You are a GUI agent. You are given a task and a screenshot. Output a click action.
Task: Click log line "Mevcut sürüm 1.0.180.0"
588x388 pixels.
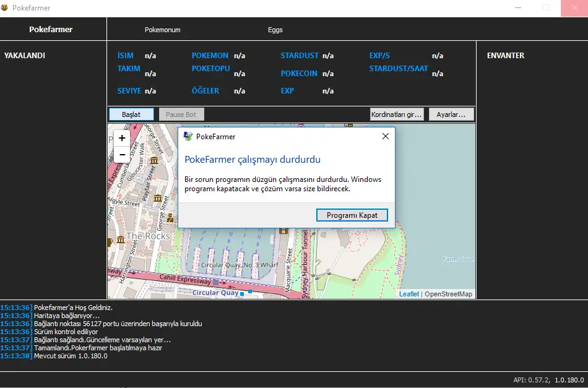(x=71, y=356)
